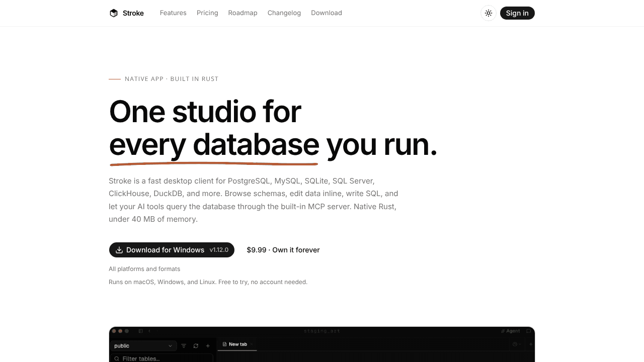Click the history clock dropdown in preview

[x=517, y=344]
